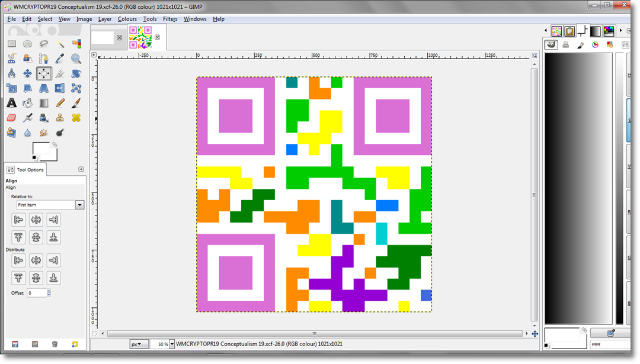Select the Perspective Clone tool
Viewport: 640px width, 364px height.
(x=12, y=133)
